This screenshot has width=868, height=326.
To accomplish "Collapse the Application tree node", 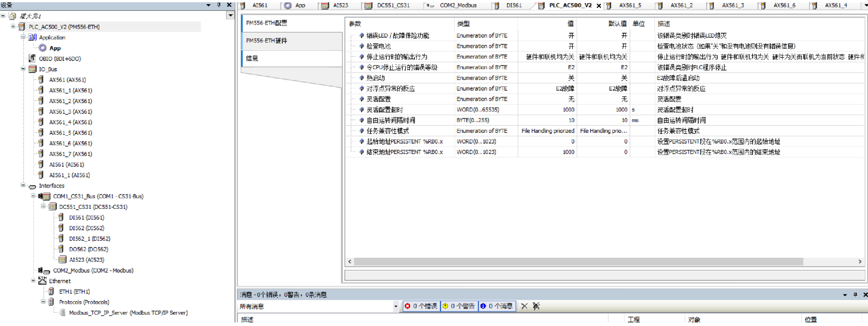I will click(x=23, y=37).
